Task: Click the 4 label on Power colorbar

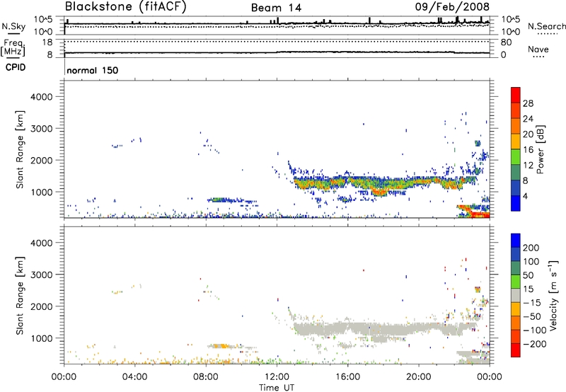Action: (525, 196)
